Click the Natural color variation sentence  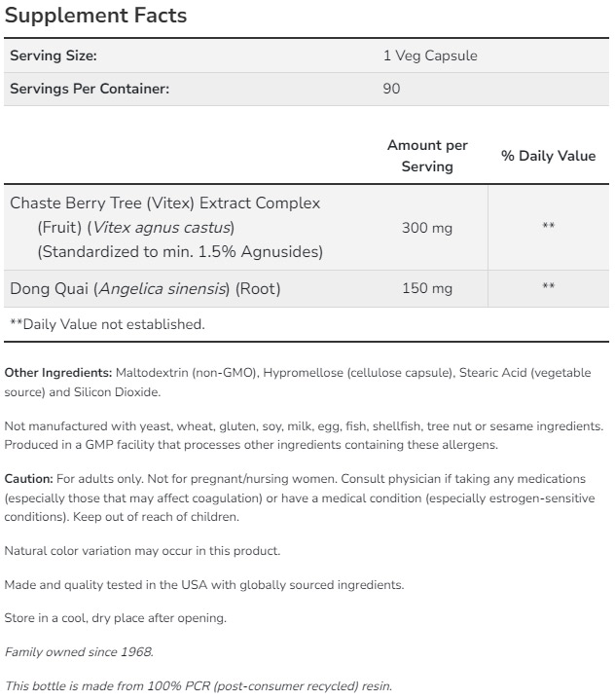tap(142, 551)
